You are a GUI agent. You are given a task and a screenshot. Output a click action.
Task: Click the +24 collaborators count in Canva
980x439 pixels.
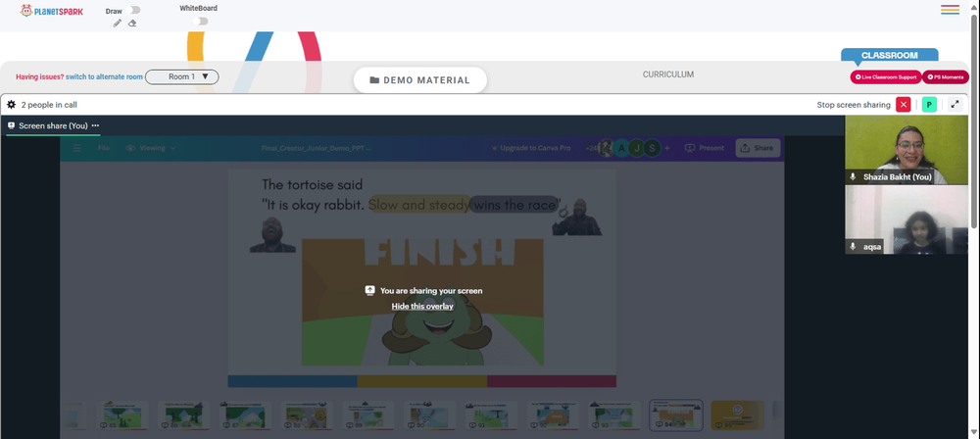click(x=591, y=148)
